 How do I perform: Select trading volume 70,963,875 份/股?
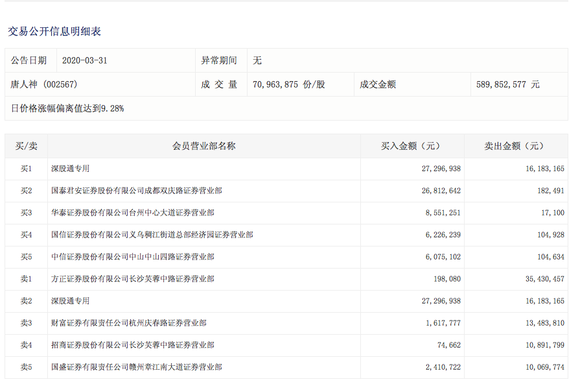(x=289, y=85)
